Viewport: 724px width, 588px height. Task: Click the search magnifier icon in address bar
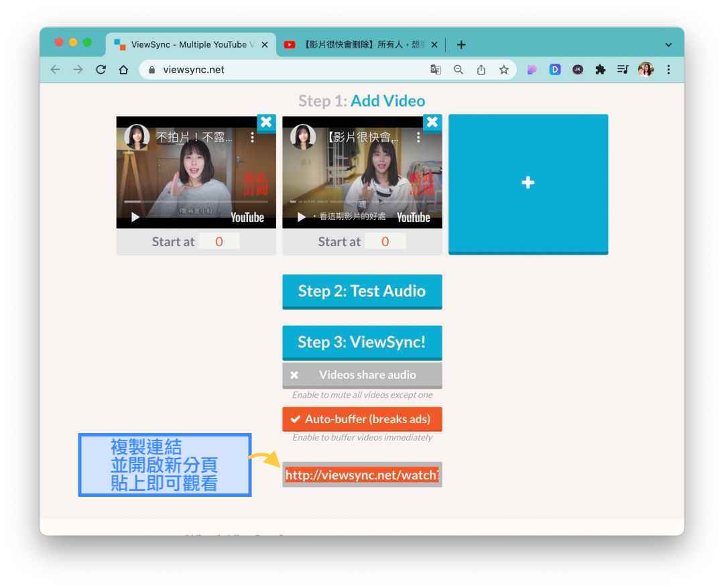(458, 69)
